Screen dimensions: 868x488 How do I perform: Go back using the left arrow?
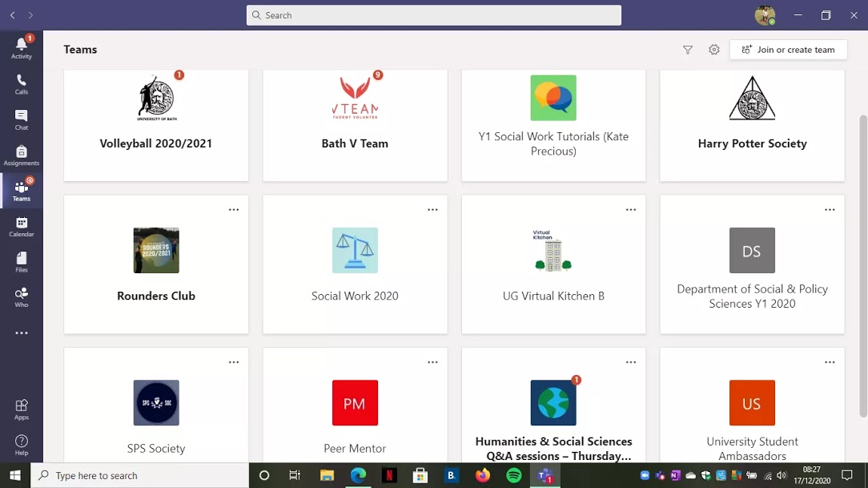click(13, 15)
